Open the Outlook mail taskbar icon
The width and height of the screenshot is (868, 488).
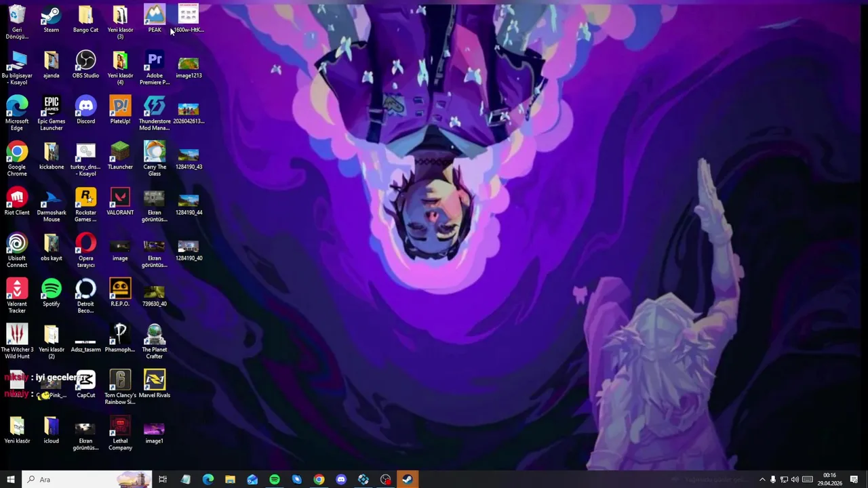pos(252,479)
